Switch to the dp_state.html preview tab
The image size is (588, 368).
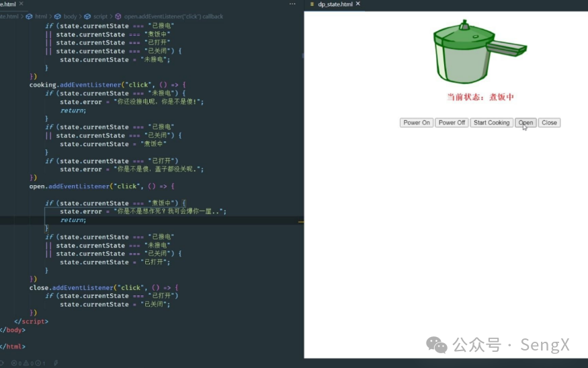[334, 4]
